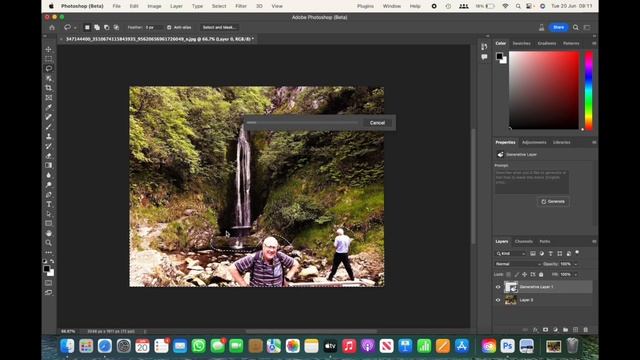Open the Properties panel options menu

pos(594,142)
